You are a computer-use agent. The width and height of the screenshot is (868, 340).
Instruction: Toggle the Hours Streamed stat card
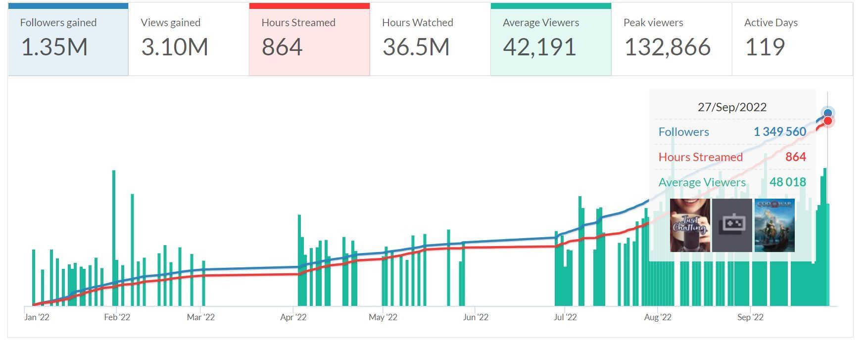click(x=309, y=41)
